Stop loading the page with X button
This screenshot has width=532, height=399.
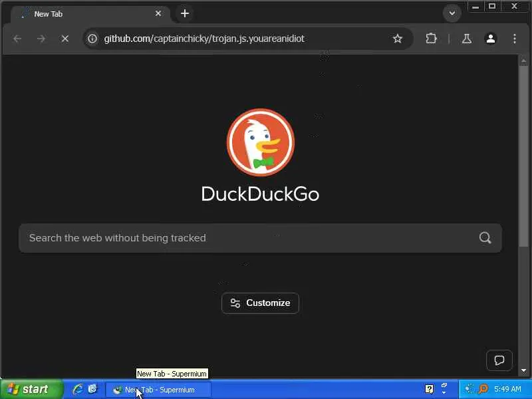(x=65, y=39)
